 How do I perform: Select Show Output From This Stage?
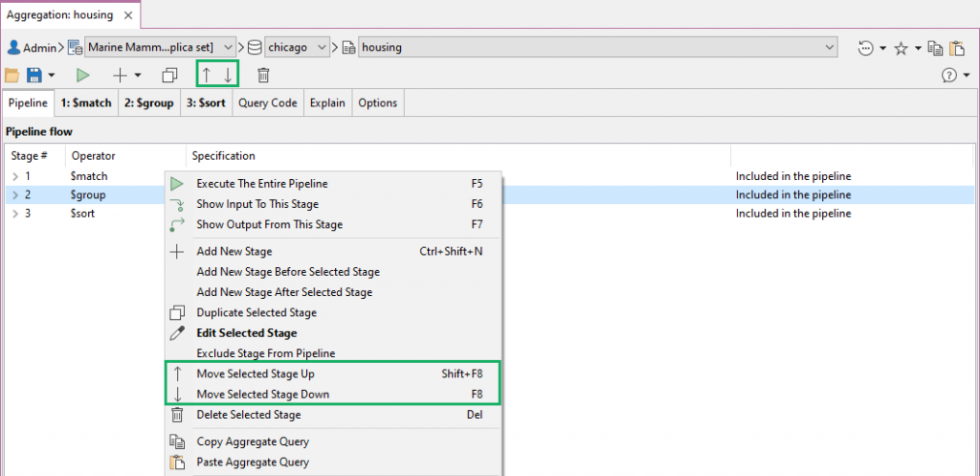[x=269, y=224]
